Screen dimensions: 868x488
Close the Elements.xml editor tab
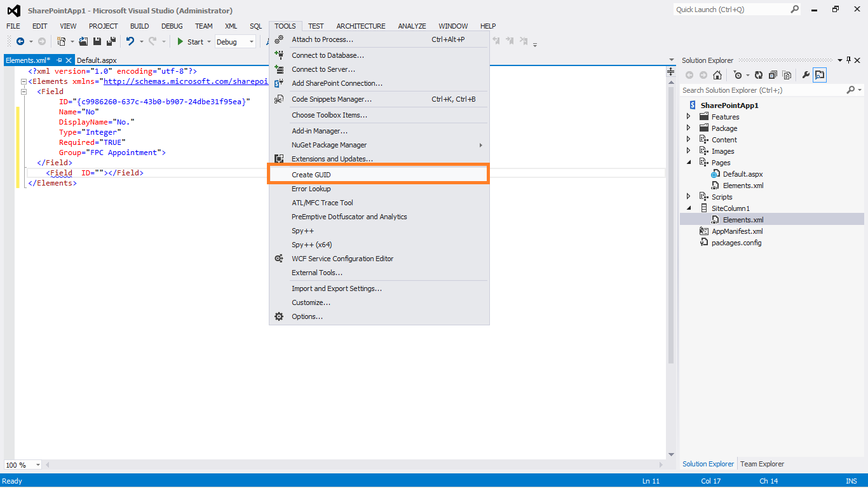pyautogui.click(x=69, y=60)
